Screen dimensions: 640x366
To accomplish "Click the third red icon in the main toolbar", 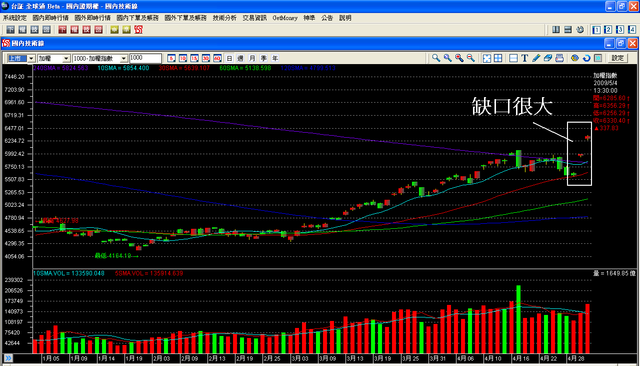I will 87,30.
